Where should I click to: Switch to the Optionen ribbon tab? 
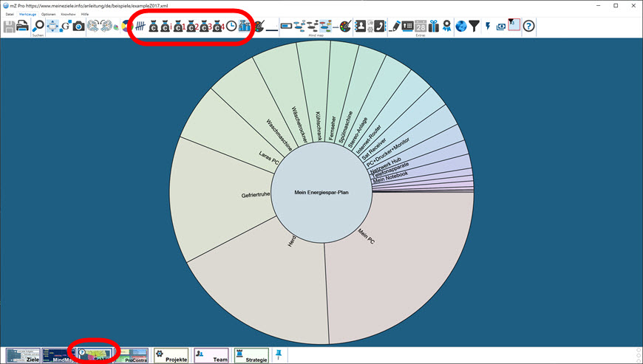(x=48, y=14)
